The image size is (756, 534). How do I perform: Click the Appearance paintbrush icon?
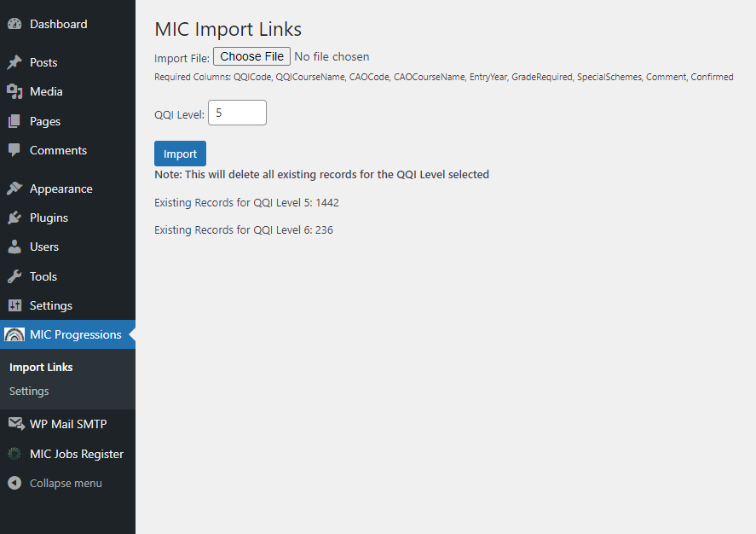click(14, 189)
